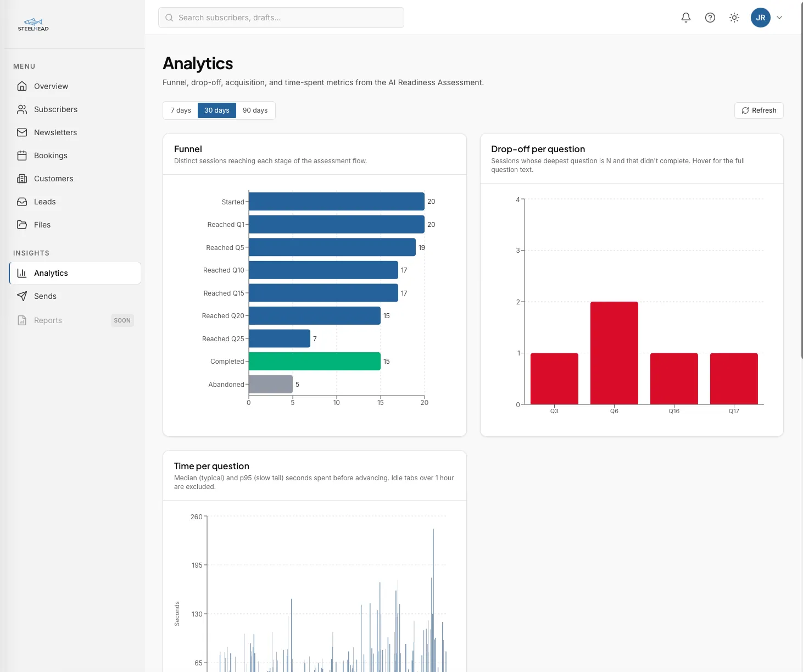The image size is (803, 672).
Task: Click the 'Time per question' title
Action: (211, 466)
